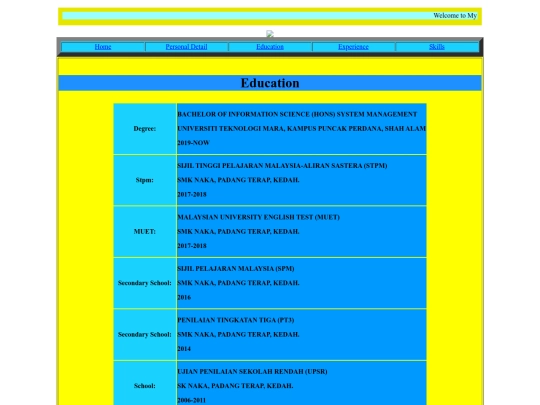
Task: Select Universiti Teknologi MARA text line
Action: 301,128
